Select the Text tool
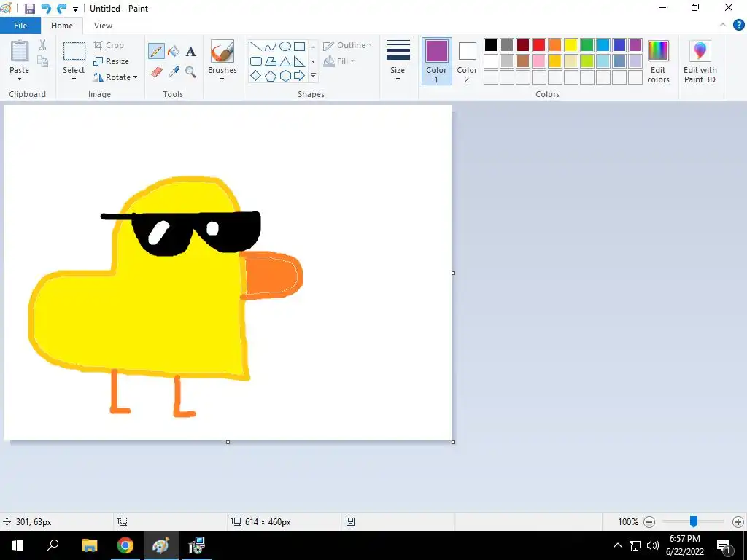This screenshot has height=560, width=747. 190,51
